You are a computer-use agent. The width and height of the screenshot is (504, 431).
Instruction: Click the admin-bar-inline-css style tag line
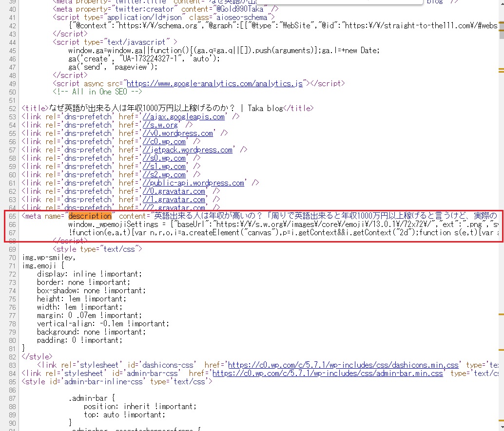(117, 382)
